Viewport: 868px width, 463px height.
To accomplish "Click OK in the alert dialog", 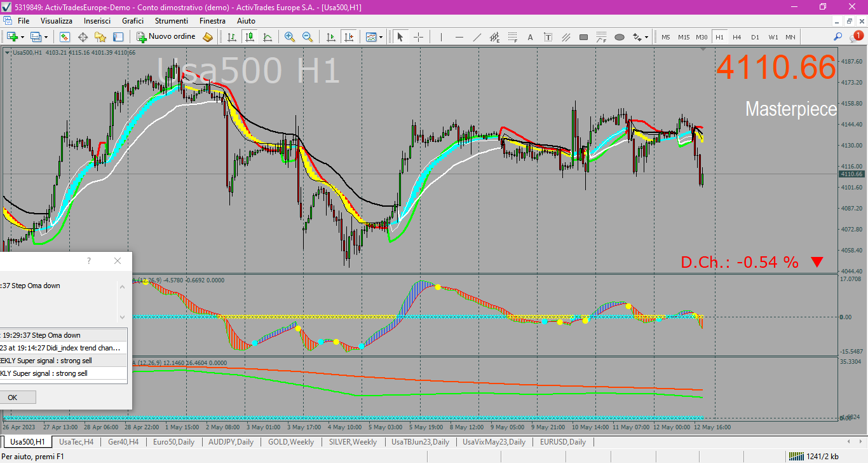I will pos(13,397).
